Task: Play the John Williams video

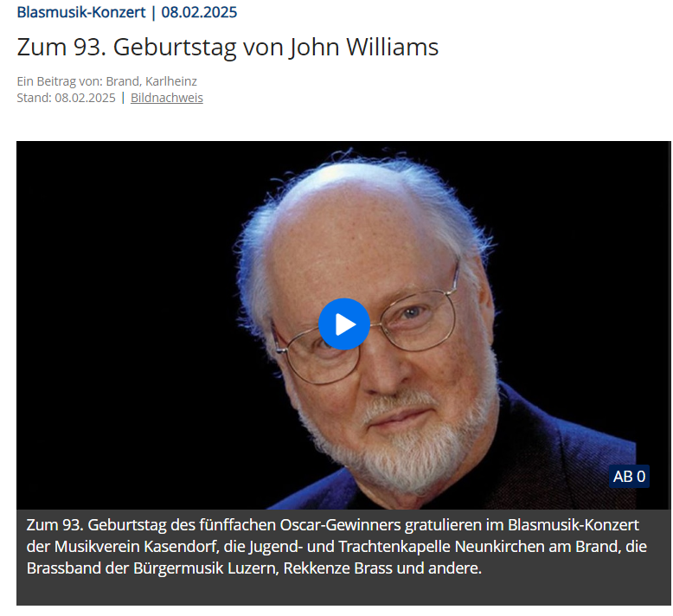Action: coord(343,324)
